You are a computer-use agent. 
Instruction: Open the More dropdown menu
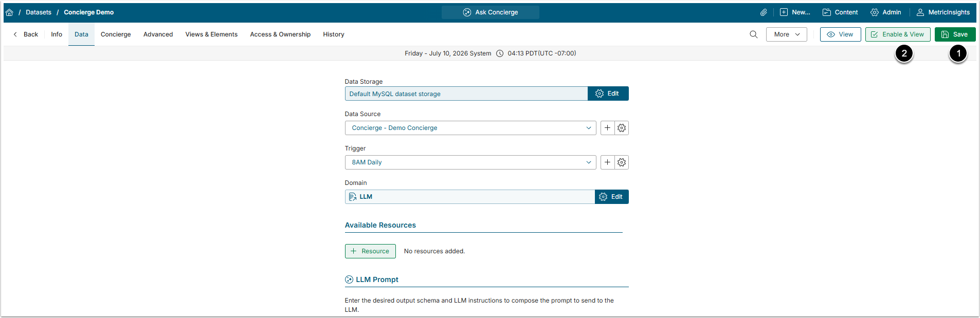(787, 34)
